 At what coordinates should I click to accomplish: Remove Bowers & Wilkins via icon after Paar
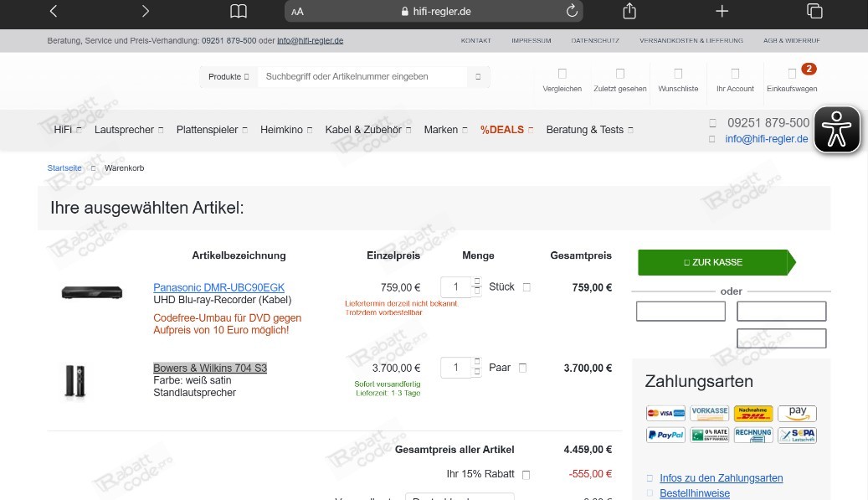[522, 368]
